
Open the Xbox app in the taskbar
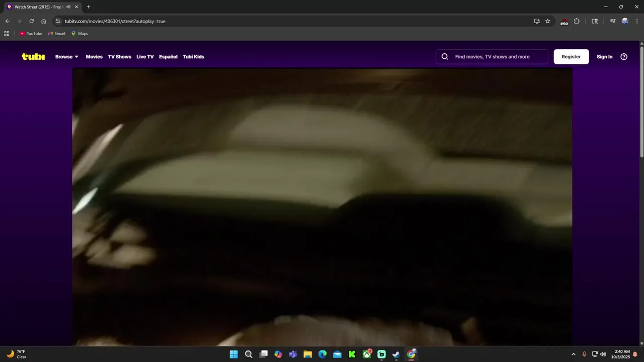(x=367, y=354)
